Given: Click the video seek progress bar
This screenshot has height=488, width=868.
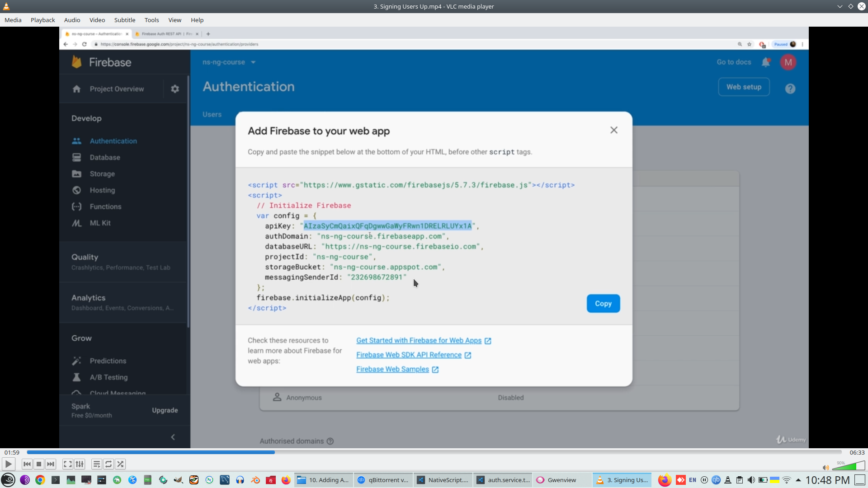Looking at the screenshot, I should tap(434, 452).
